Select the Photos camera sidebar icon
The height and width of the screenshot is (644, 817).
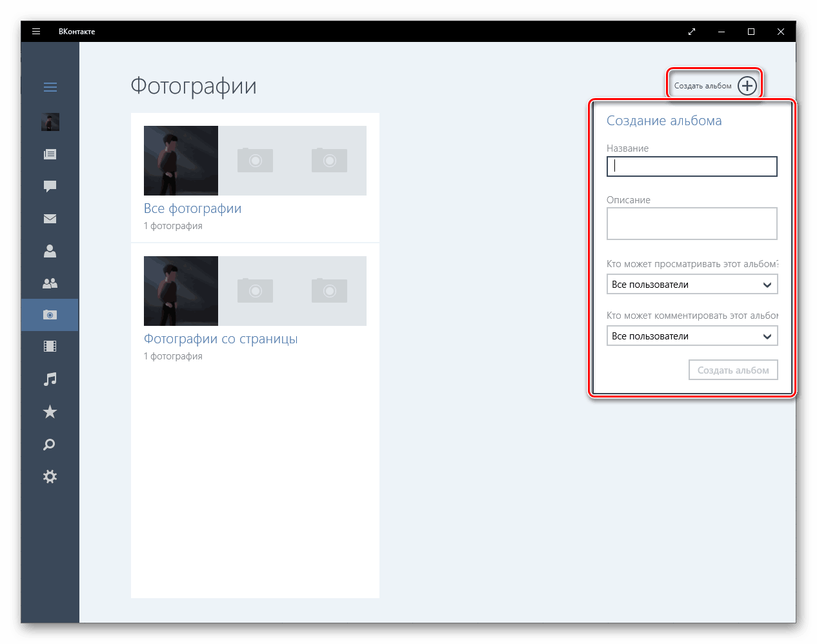point(50,315)
